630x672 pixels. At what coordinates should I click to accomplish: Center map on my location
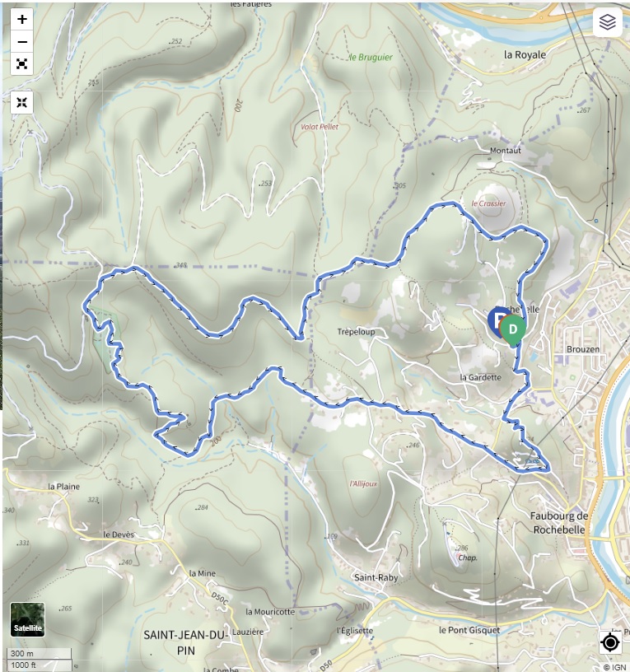(x=610, y=643)
